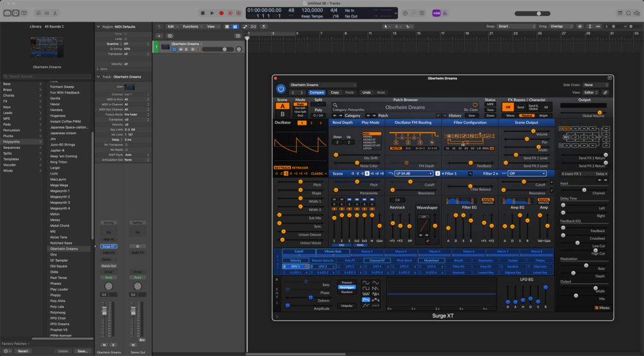The height and width of the screenshot is (356, 644).
Task: Switch to Scene B in Surge XT
Action: (x=282, y=114)
